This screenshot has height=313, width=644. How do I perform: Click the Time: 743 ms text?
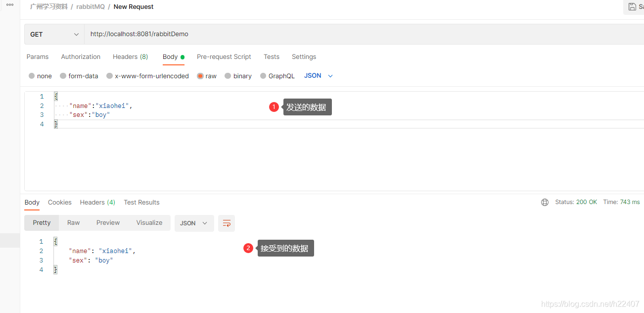click(x=621, y=202)
